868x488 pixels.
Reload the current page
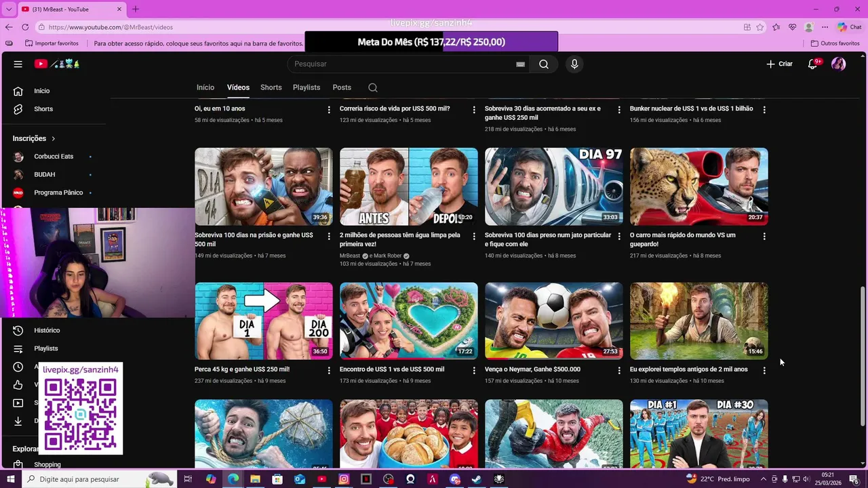[25, 27]
